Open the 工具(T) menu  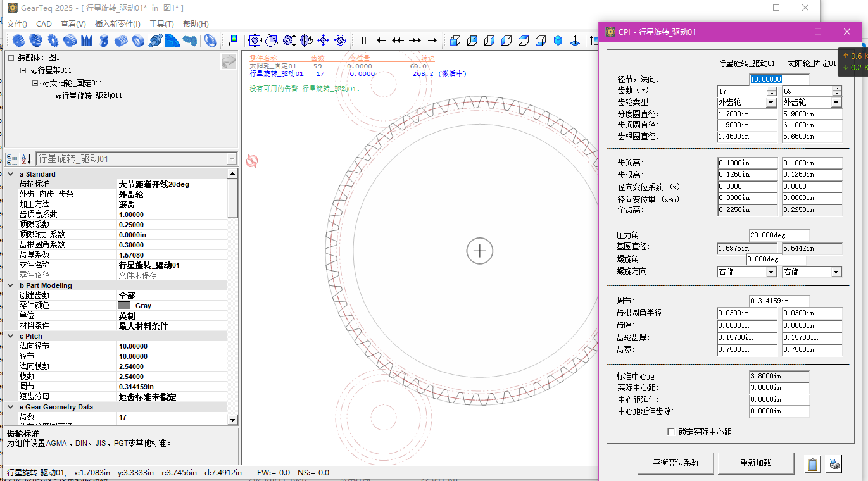(161, 23)
